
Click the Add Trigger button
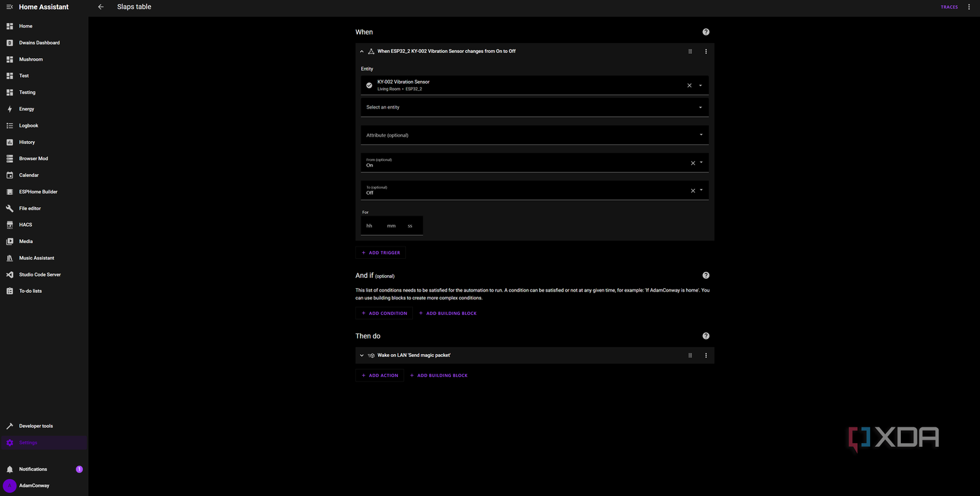coord(381,253)
